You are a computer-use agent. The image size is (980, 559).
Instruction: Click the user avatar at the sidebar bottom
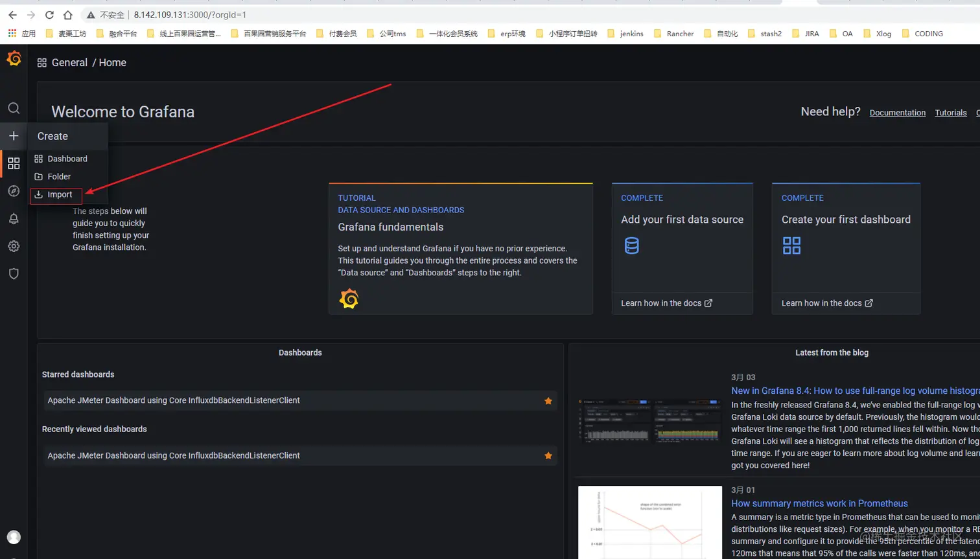[x=14, y=536]
